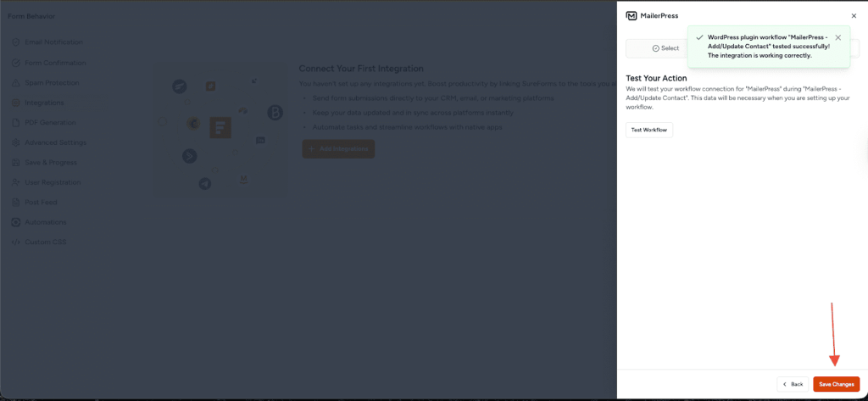The width and height of the screenshot is (868, 401).
Task: Click the Telegram icon in illustration
Action: click(204, 183)
